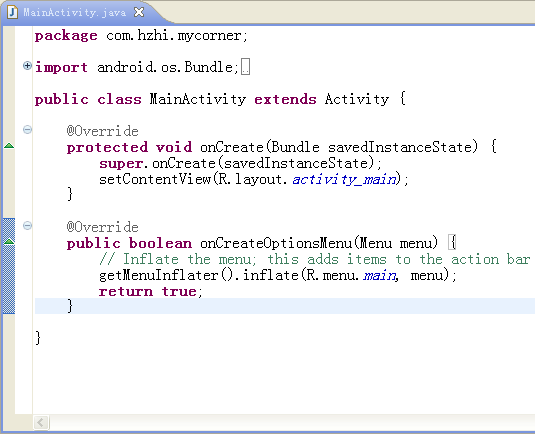
Task: Click 'public class' keywords
Action: 88,99
